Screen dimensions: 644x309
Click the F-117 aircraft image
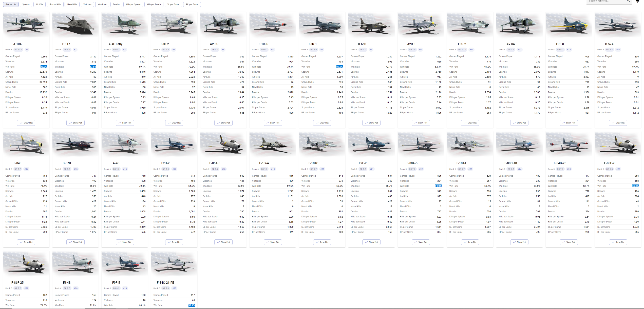75,24
